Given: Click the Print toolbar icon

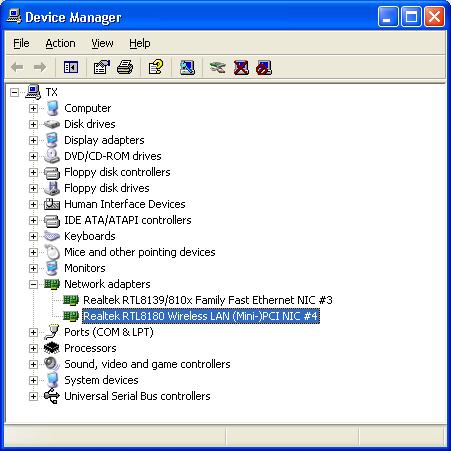Looking at the screenshot, I should click(x=125, y=67).
